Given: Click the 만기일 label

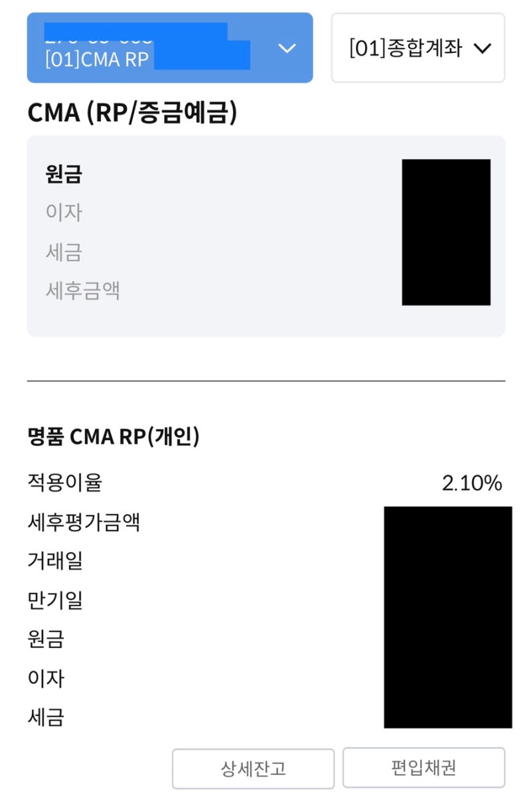Looking at the screenshot, I should 55,600.
